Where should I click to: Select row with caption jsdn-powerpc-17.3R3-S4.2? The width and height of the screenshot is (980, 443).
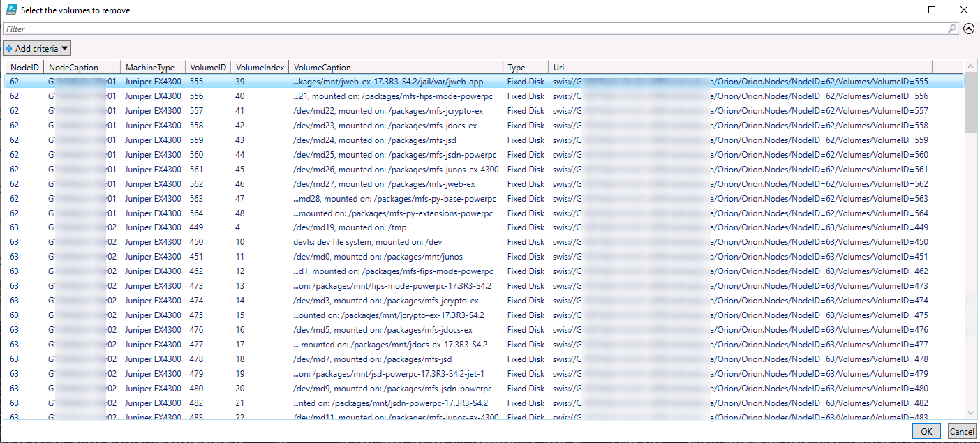484,403
